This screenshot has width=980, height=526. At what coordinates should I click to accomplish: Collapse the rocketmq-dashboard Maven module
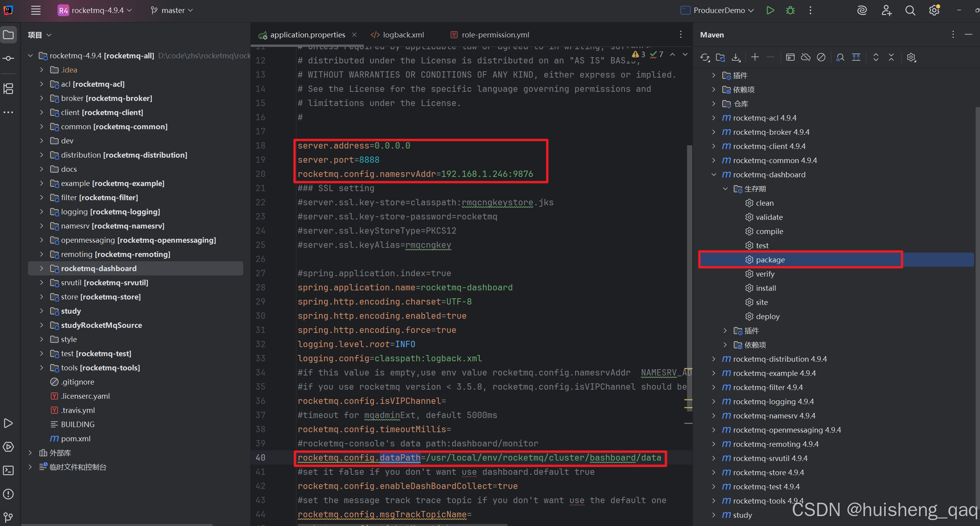(714, 175)
